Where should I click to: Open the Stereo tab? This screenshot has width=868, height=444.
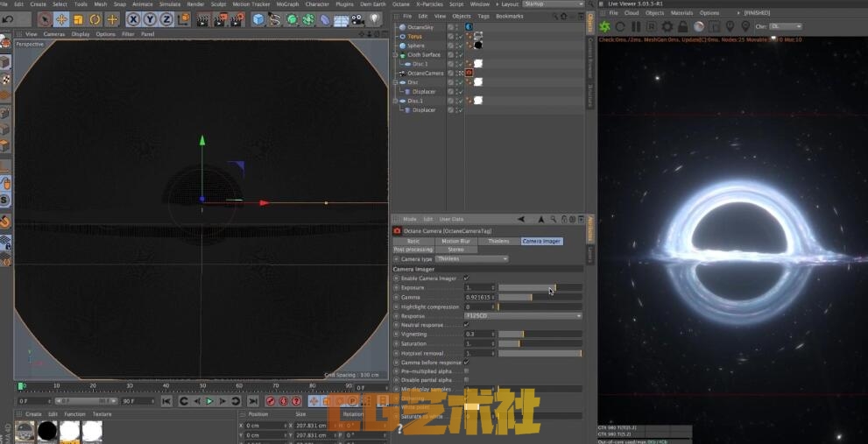(x=456, y=250)
